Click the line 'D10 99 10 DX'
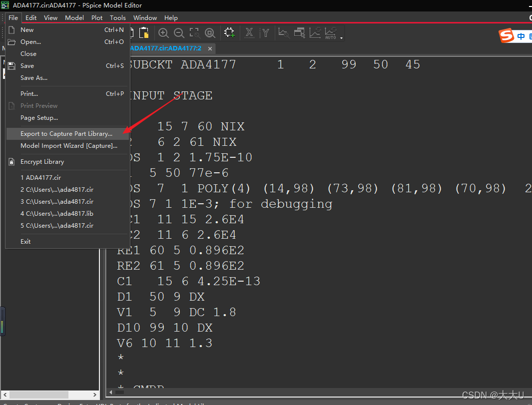 165,328
